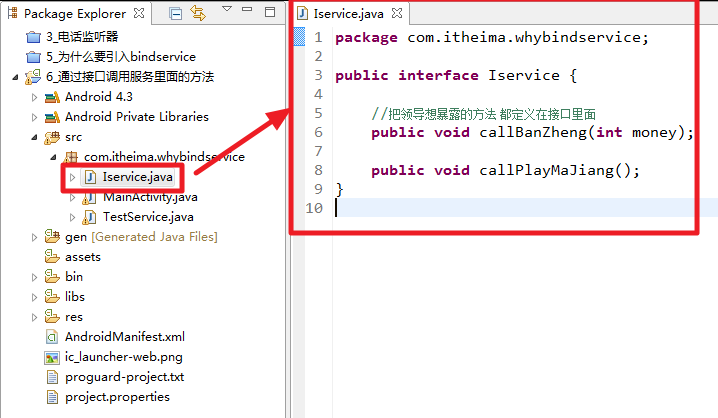Click line number 10 in the gutter
Image resolution: width=718 pixels, height=418 pixels.
coord(314,208)
